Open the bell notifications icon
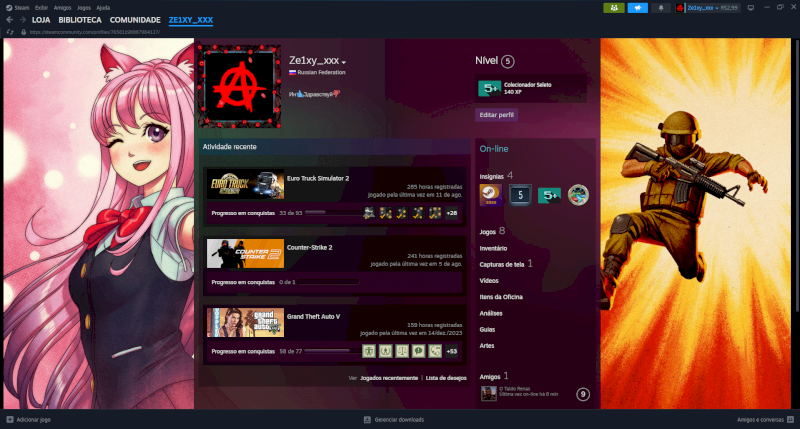The width and height of the screenshot is (800, 429). tap(661, 8)
